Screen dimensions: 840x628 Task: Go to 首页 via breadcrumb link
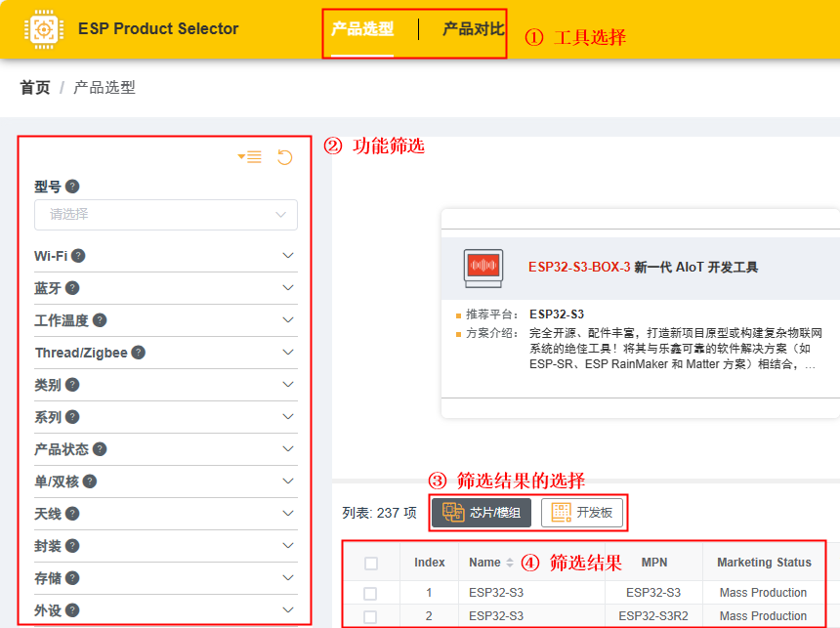35,88
